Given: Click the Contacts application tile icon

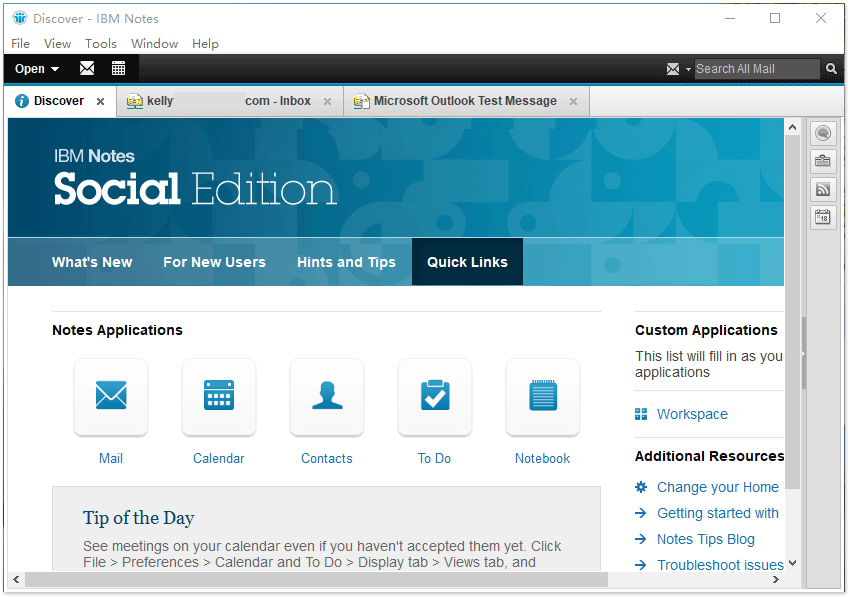Looking at the screenshot, I should (x=327, y=396).
